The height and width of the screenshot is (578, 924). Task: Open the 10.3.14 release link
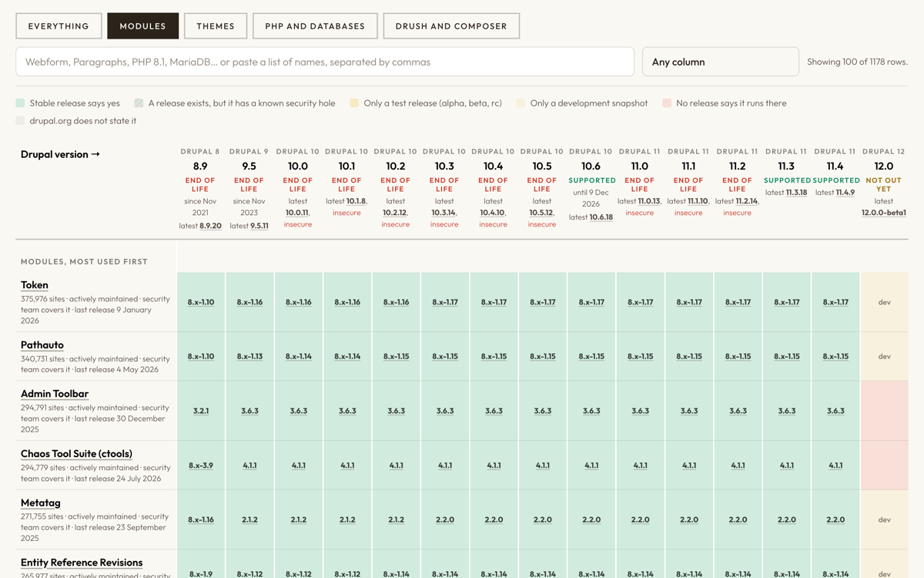444,213
